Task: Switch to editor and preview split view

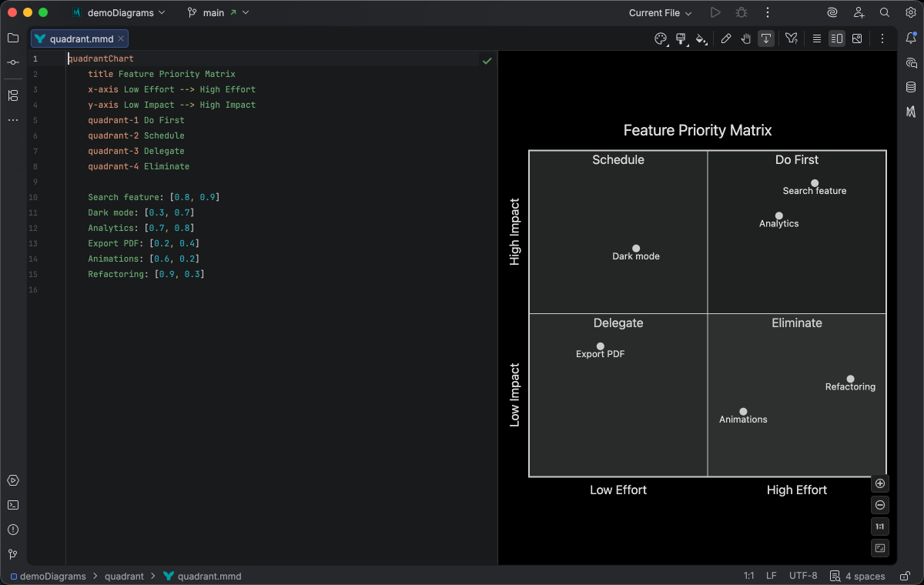Action: 837,38
